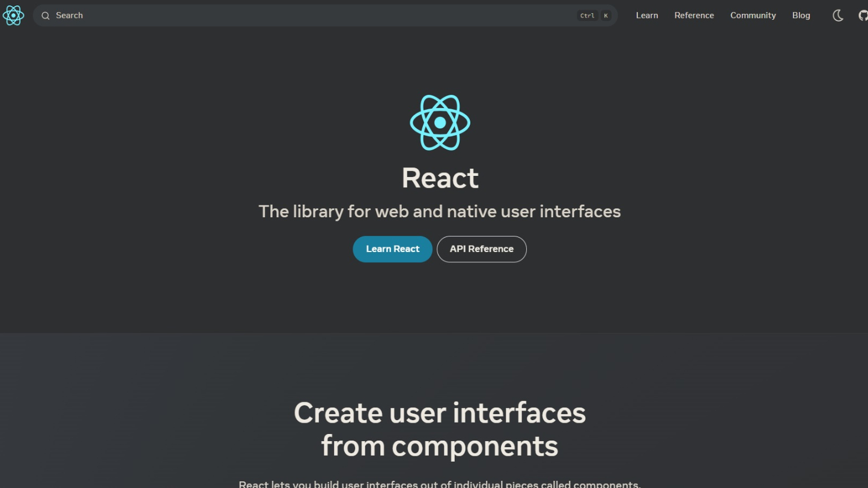Click "The library for web and native user interfaces"
Screen dimensions: 868x488
click(x=440, y=211)
